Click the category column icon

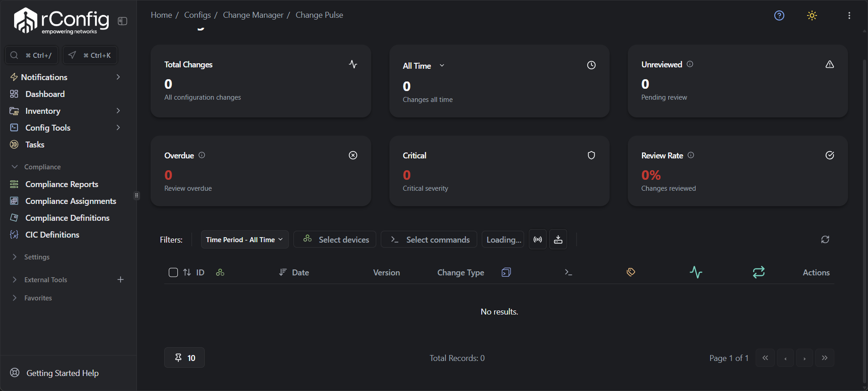[x=506, y=272]
